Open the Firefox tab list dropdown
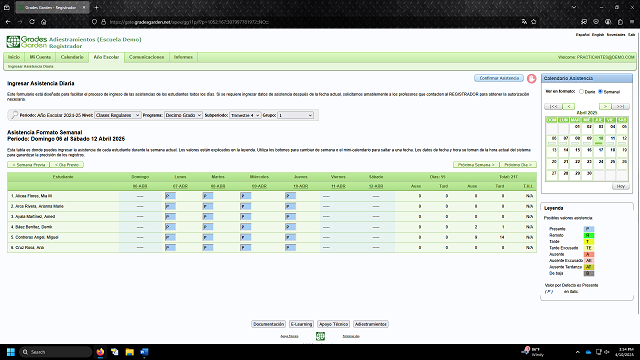The image size is (640, 360). 574,7
